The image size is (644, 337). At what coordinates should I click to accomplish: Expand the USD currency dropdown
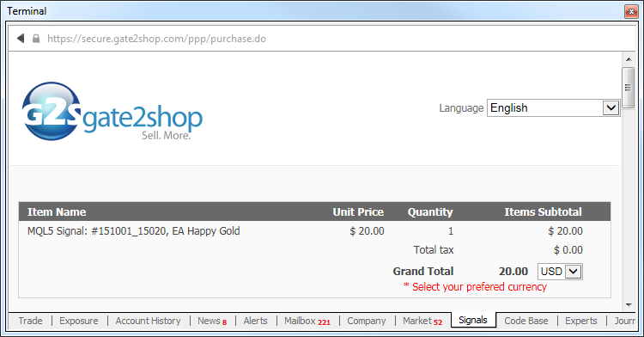560,272
